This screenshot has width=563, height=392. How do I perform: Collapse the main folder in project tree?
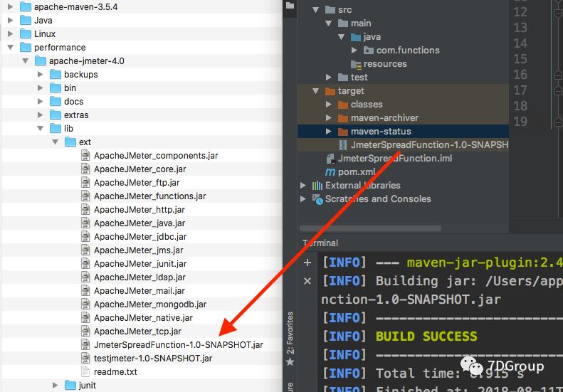coord(328,23)
